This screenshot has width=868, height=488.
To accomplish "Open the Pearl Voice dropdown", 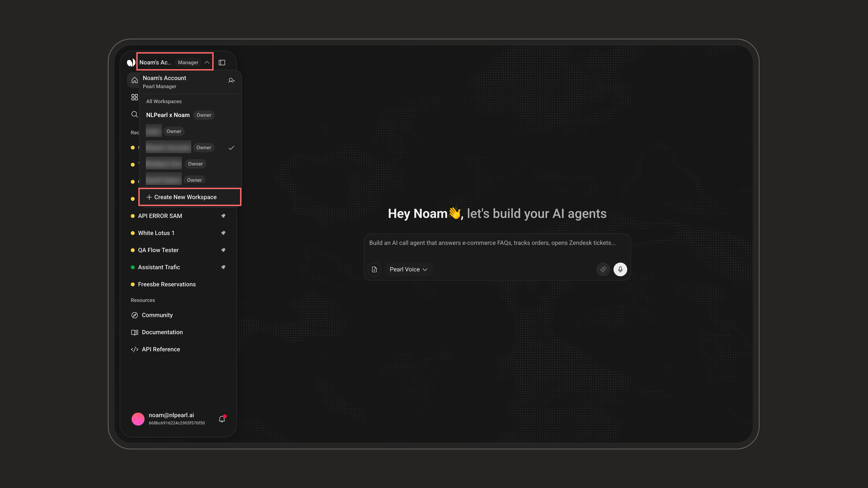I will pyautogui.click(x=408, y=269).
